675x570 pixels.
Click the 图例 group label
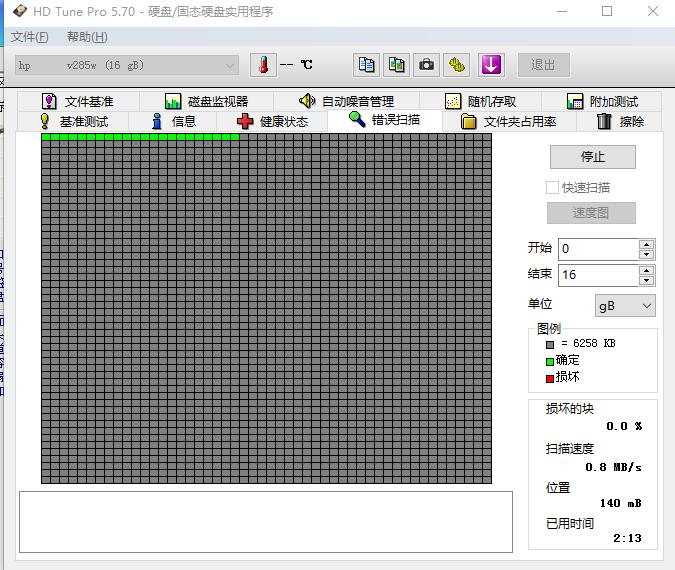[549, 328]
